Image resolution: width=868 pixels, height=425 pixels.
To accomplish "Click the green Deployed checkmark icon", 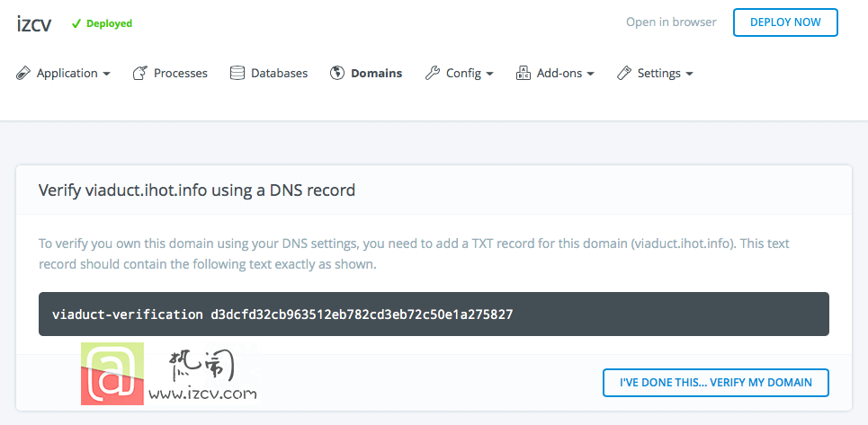I will 76,23.
